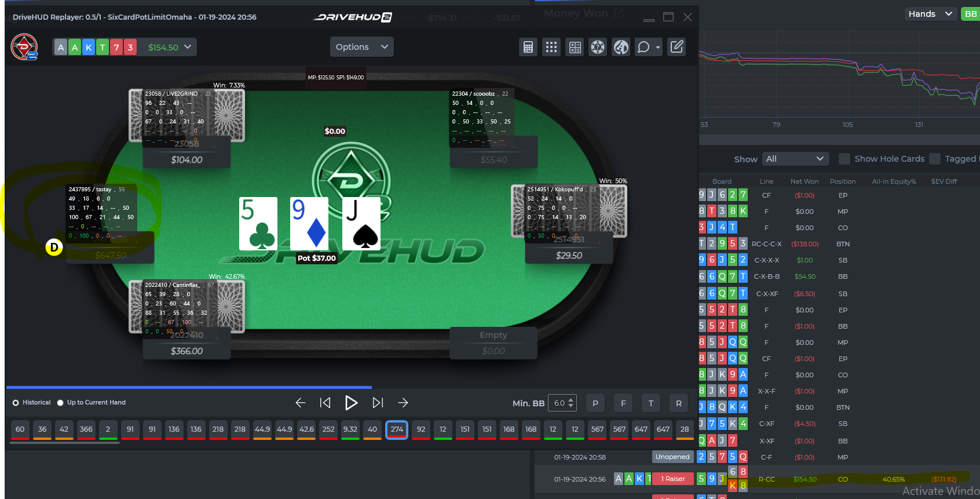The height and width of the screenshot is (499, 980).
Task: Open the Show All filter dropdown
Action: click(x=795, y=159)
